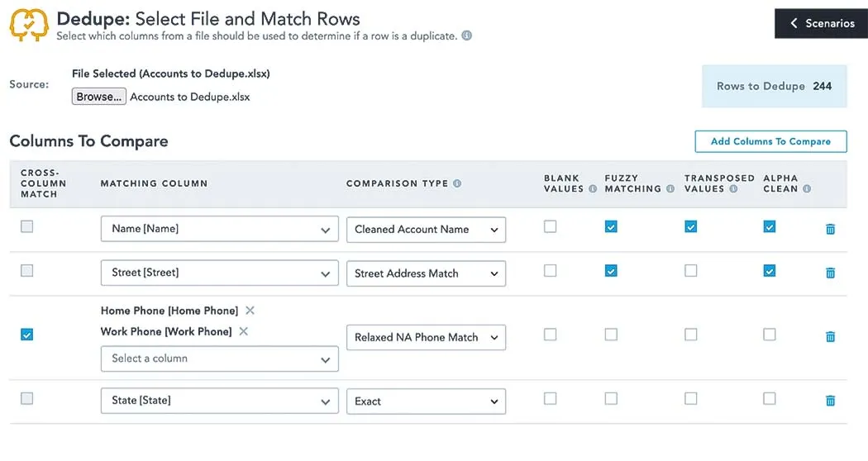Open Street Address Match comparison dropdown
This screenshot has height=461, width=868.
[426, 273]
